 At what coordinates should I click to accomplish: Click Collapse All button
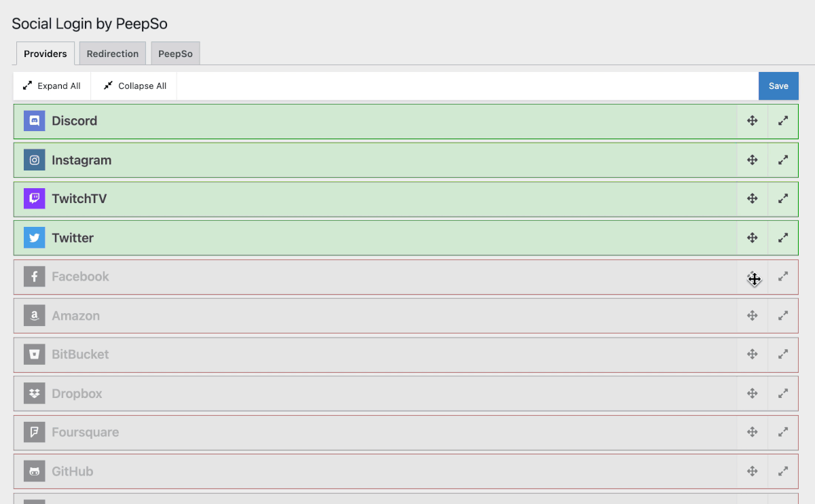point(134,86)
